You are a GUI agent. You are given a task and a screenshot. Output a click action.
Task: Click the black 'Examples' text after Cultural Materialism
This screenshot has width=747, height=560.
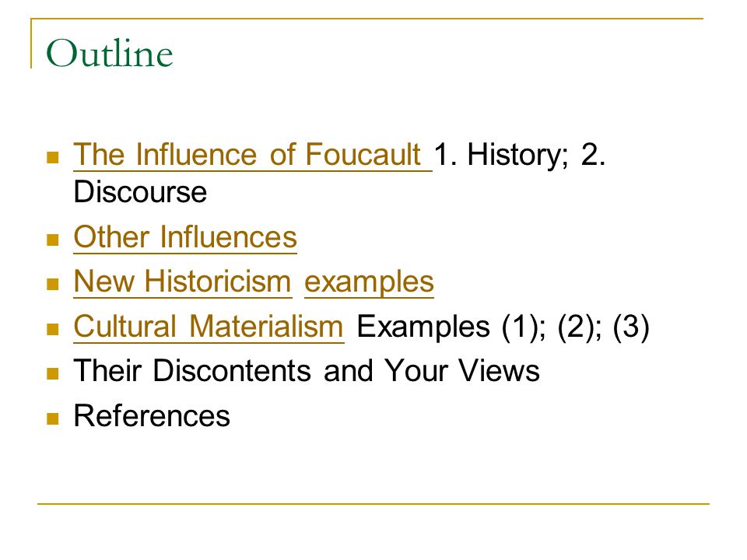pos(423,327)
